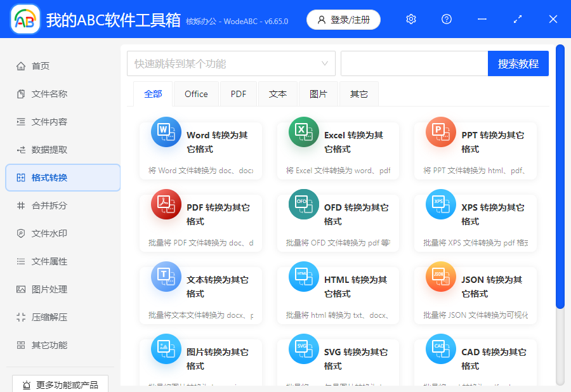Click the merge split hash icon
Screen dimensions: 571x392
(21, 206)
